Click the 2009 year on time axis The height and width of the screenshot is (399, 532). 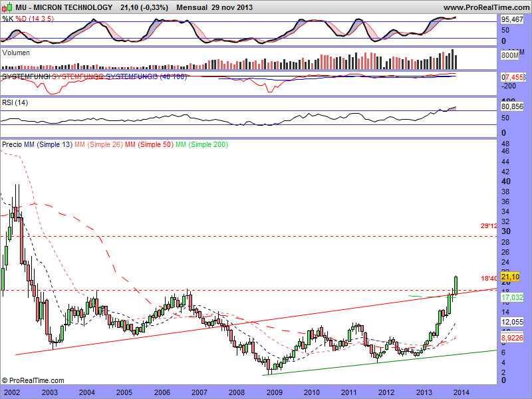(x=275, y=392)
